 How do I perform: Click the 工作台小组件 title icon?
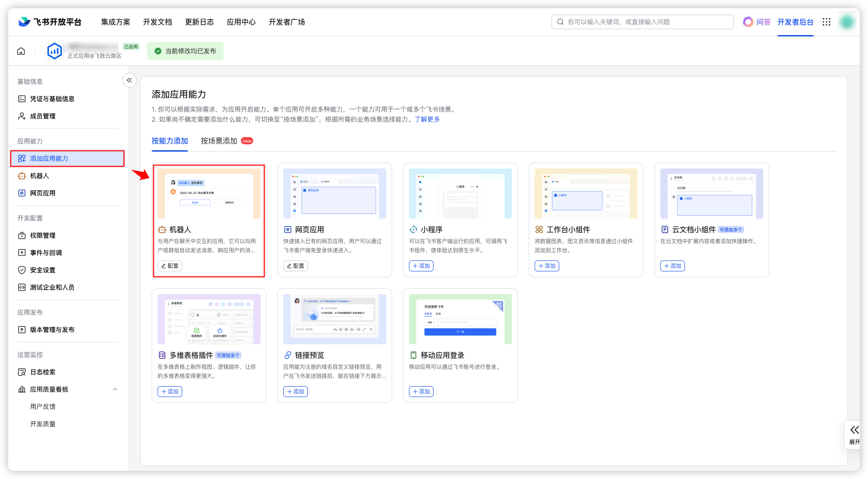click(539, 229)
